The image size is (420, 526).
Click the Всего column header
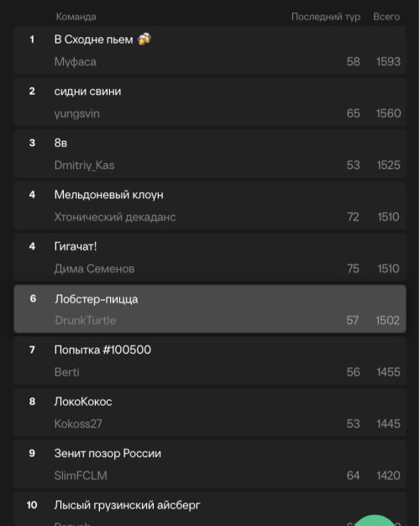click(x=386, y=17)
